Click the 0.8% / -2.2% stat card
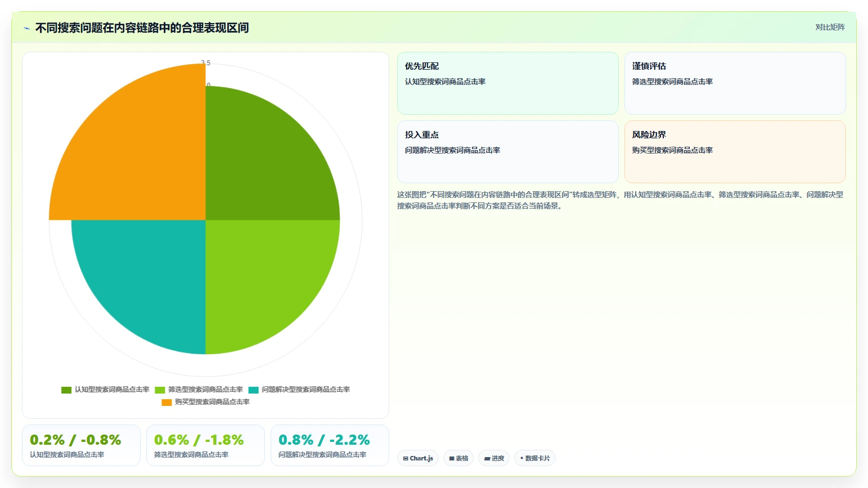 (x=330, y=445)
